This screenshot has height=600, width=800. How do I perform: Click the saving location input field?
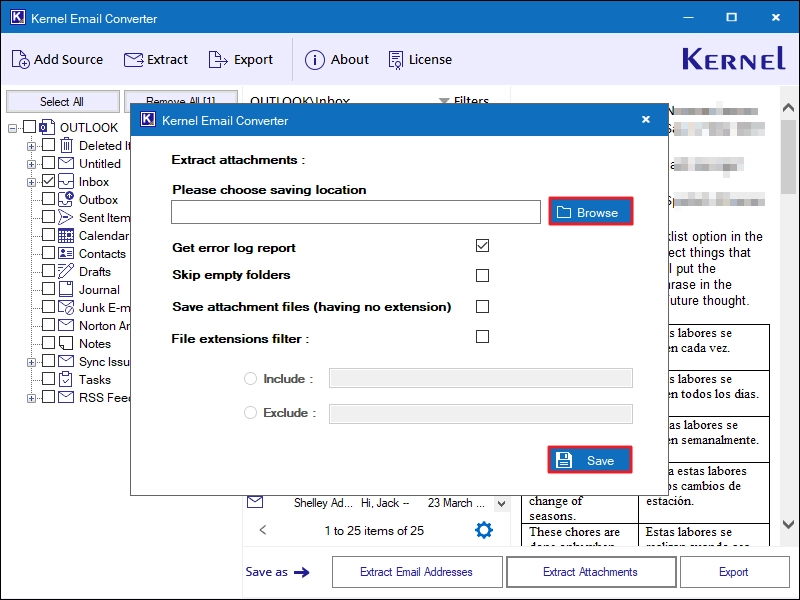pyautogui.click(x=356, y=212)
